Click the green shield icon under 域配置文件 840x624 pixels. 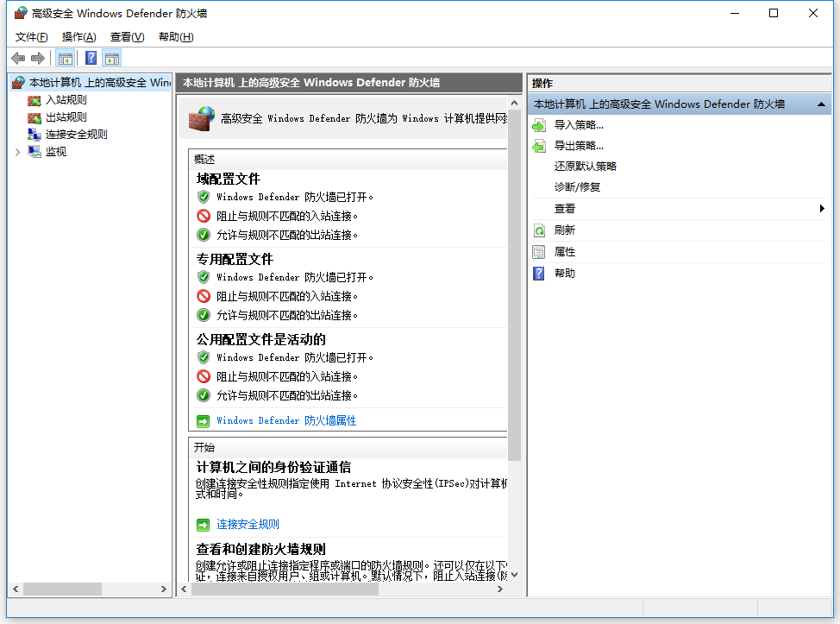tap(204, 197)
